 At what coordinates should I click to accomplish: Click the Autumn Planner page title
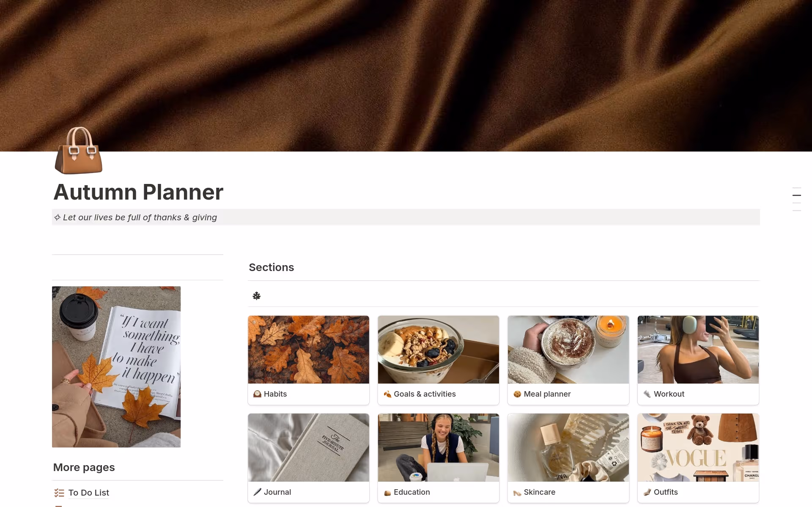138,192
